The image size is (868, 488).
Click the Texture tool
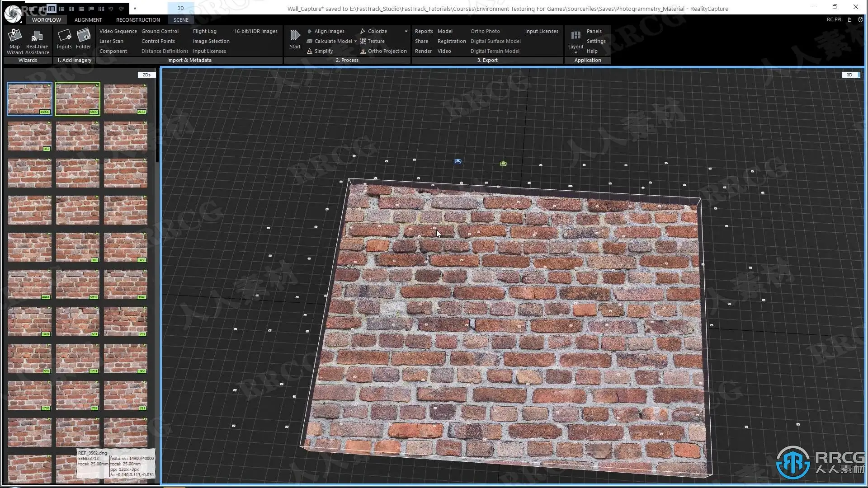(x=376, y=41)
